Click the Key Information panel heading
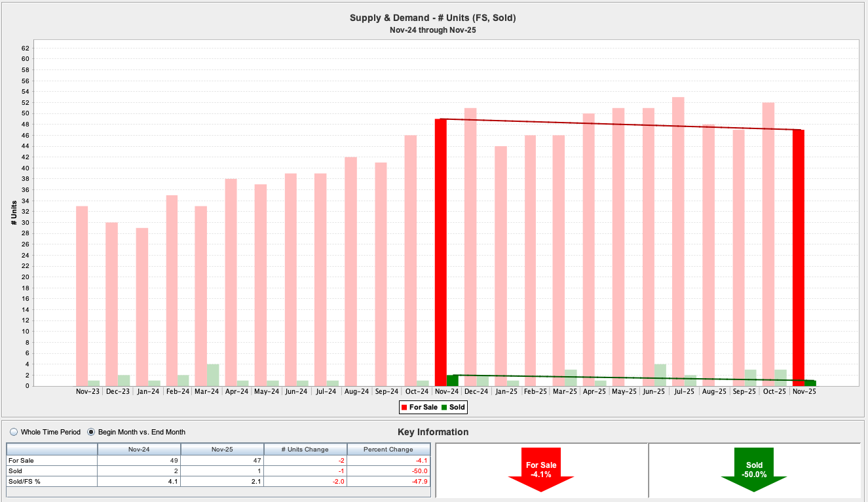The width and height of the screenshot is (868, 502). tap(432, 433)
